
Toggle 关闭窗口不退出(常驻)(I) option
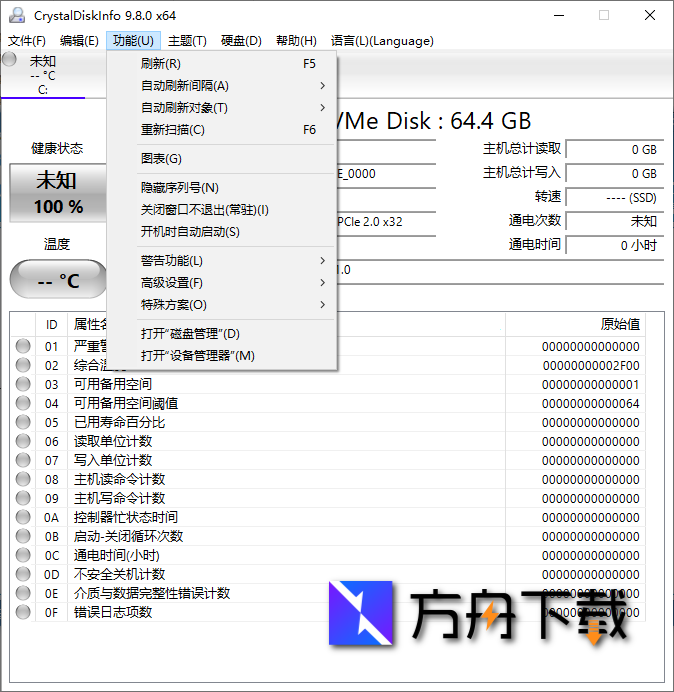click(x=222, y=210)
